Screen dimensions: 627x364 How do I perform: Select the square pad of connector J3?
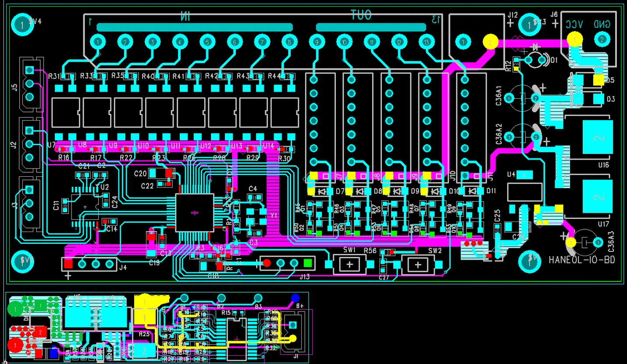[29, 190]
